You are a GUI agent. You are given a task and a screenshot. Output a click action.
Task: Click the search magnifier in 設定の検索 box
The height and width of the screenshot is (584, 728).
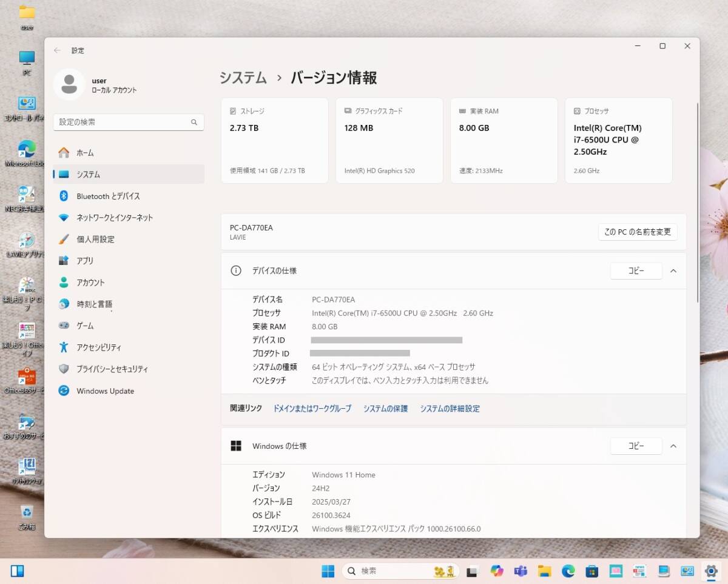point(194,122)
